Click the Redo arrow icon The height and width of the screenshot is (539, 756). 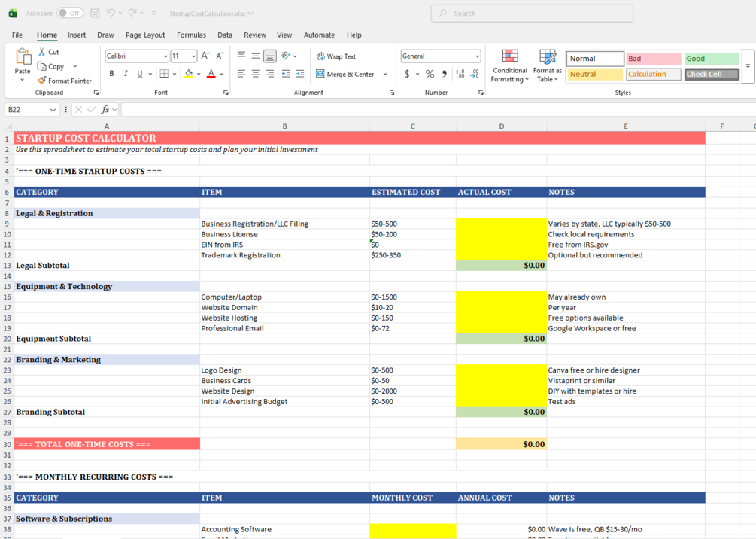pos(132,13)
